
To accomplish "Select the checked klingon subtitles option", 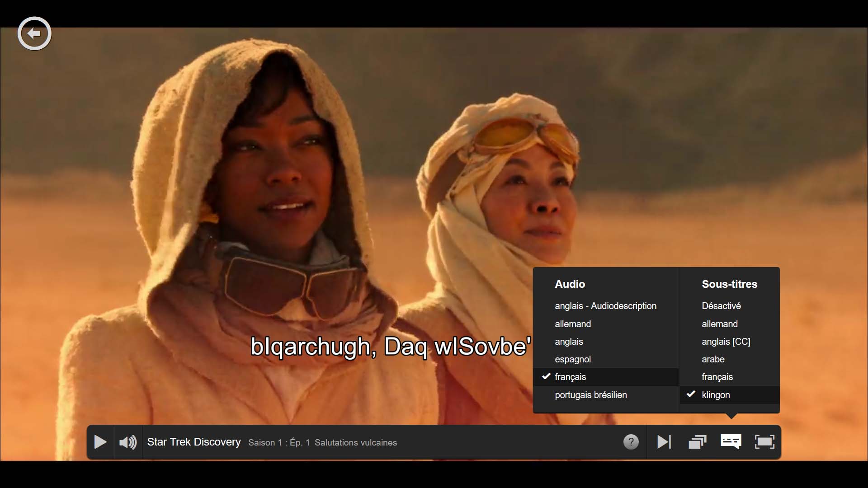I will click(730, 395).
